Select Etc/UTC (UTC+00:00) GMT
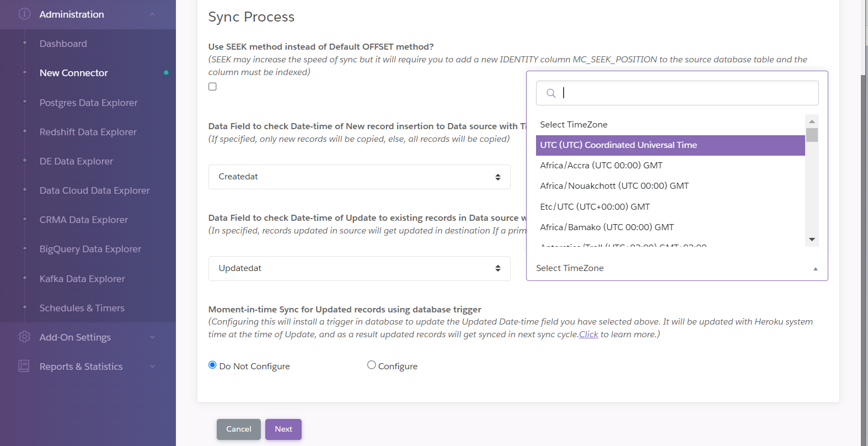Viewport: 868px width, 446px height. [x=671, y=207]
